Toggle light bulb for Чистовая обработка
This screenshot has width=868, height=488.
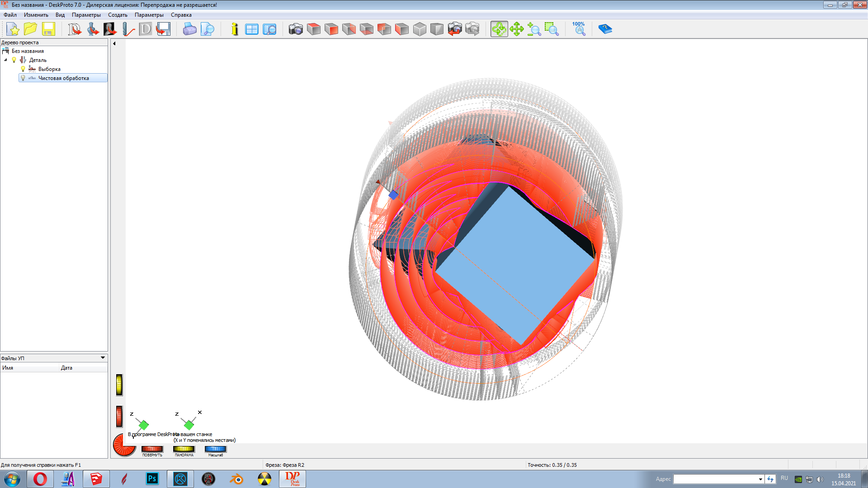23,78
